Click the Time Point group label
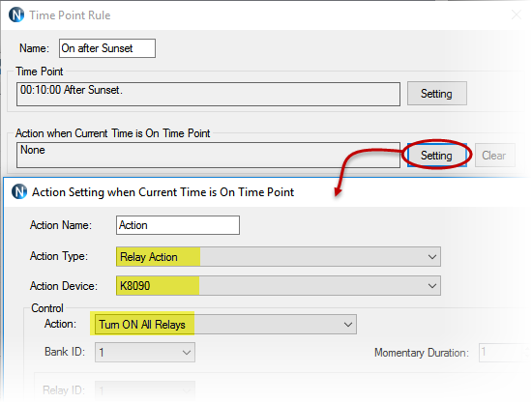This screenshot has width=532, height=403. (x=40, y=72)
